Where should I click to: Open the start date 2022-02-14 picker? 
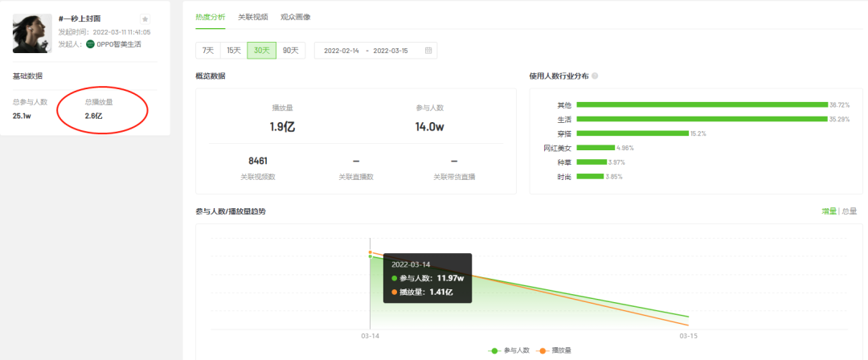341,51
